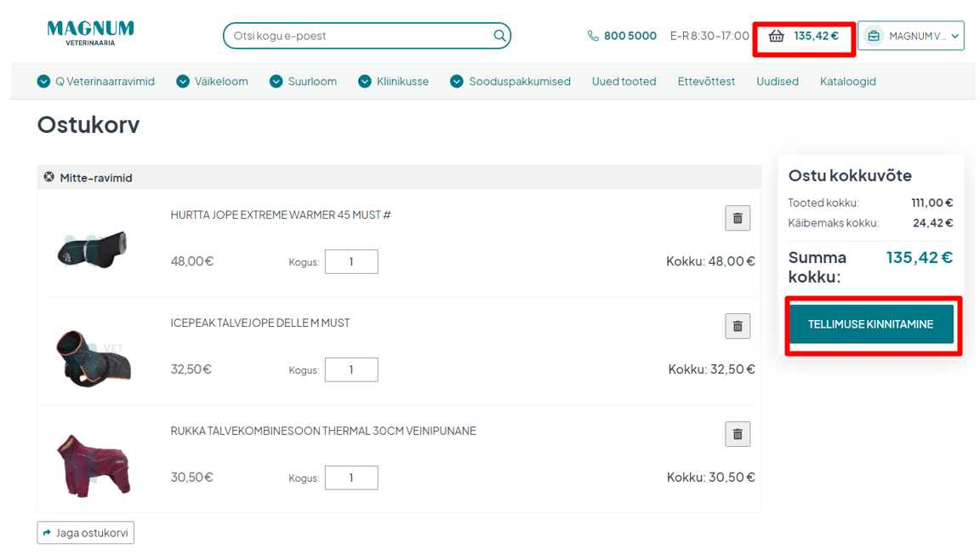Click the 'Kokku: 30,50 €' line total
Image resolution: width=980 pixels, height=555 pixels.
click(x=710, y=478)
